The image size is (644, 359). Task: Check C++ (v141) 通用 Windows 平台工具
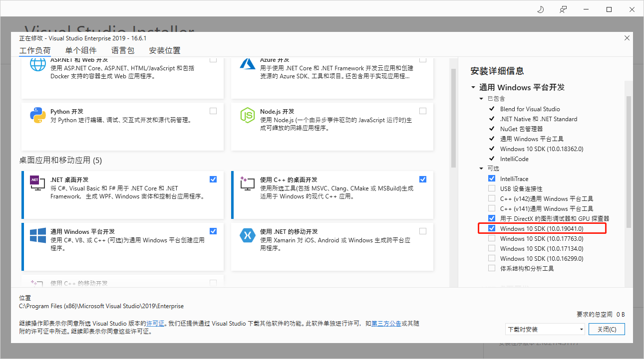[492, 208]
